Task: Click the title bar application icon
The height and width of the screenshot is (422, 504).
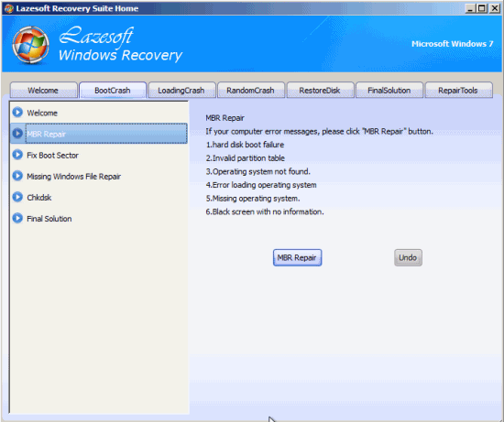Action: click(8, 8)
